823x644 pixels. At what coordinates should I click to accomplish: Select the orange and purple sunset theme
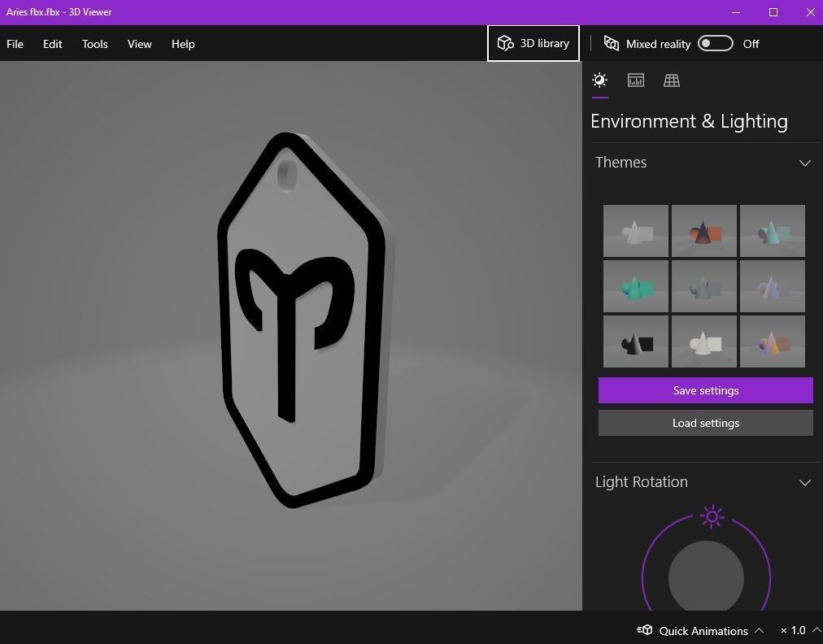coord(772,342)
